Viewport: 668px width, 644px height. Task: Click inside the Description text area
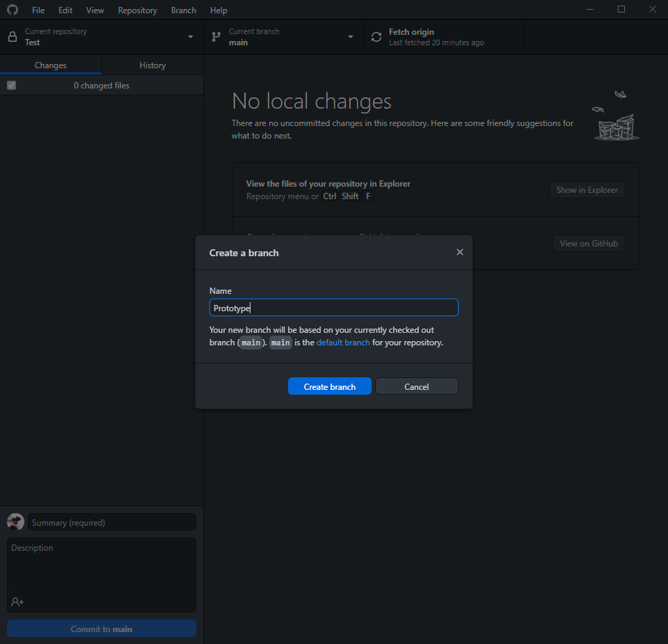pyautogui.click(x=102, y=567)
